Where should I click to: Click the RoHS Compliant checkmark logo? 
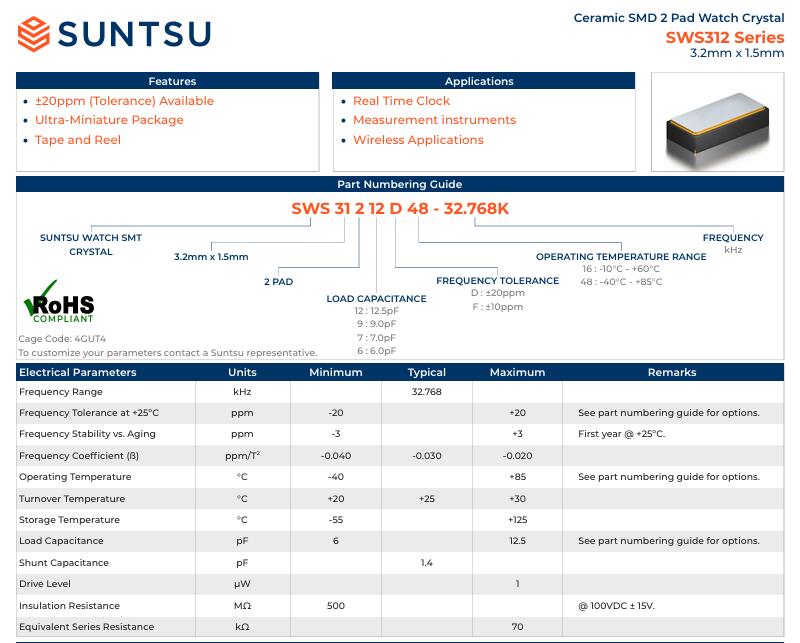(x=58, y=303)
